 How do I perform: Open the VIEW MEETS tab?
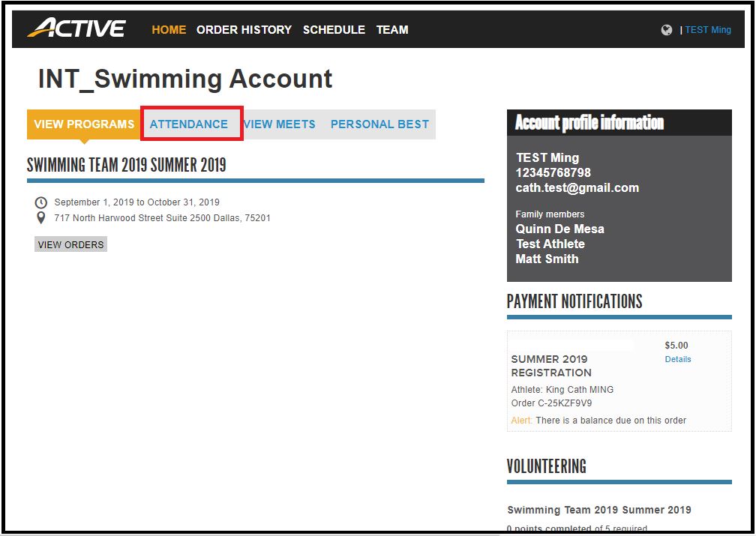pyautogui.click(x=280, y=124)
